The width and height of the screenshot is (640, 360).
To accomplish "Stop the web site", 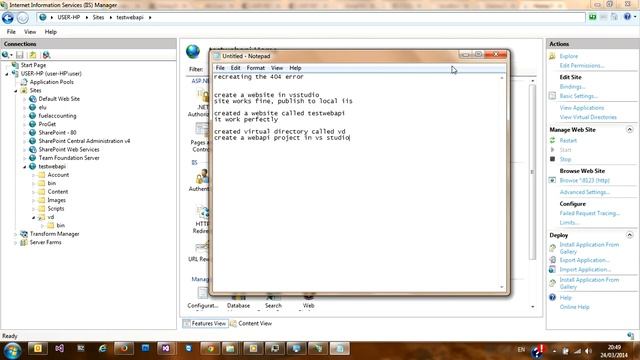I will click(x=565, y=159).
